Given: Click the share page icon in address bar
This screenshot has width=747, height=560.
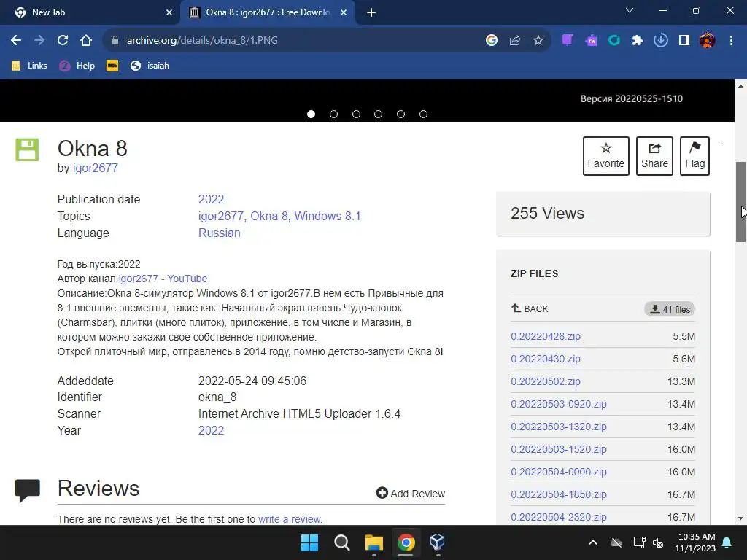Looking at the screenshot, I should [x=515, y=41].
